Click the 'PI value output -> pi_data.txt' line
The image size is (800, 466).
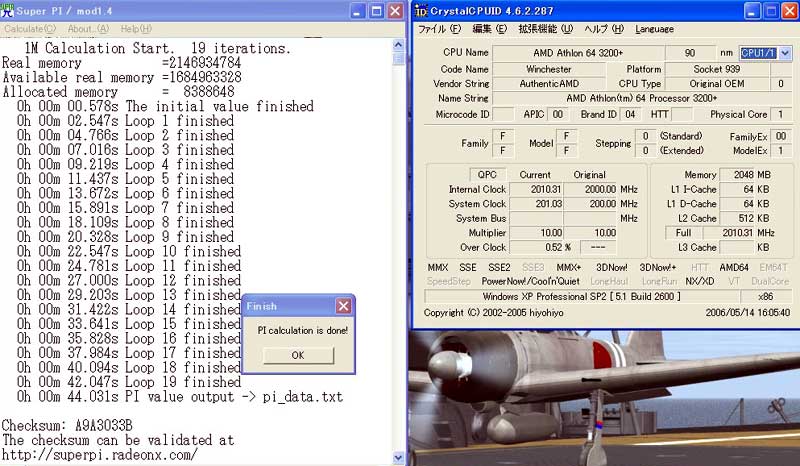point(180,397)
